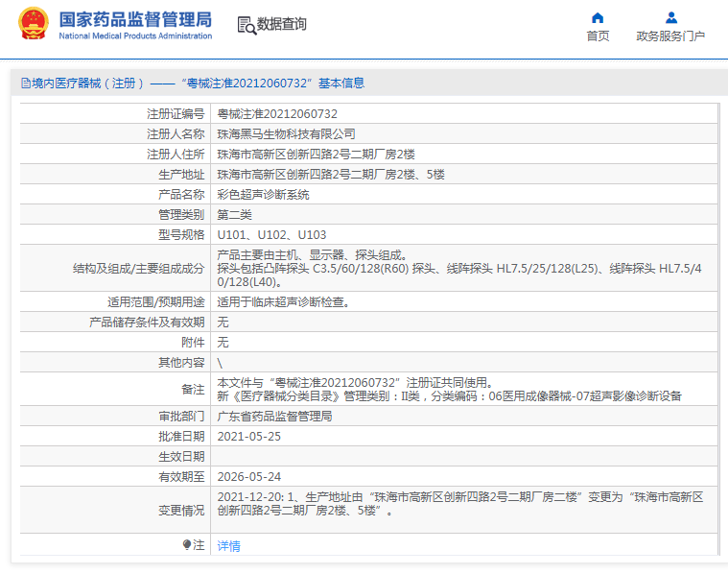Image resolution: width=728 pixels, height=574 pixels.
Task: Select the structure composition description text
Action: tap(459, 268)
